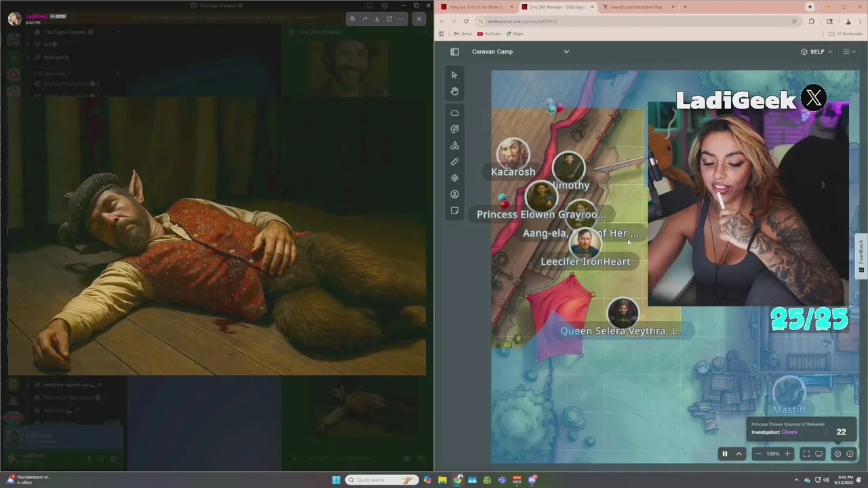Viewport: 868px width, 488px height.
Task: Bookmark this page with star icon
Action: point(794,21)
